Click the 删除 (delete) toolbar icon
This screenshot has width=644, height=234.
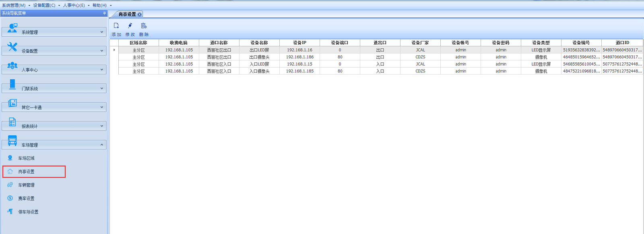click(x=144, y=26)
